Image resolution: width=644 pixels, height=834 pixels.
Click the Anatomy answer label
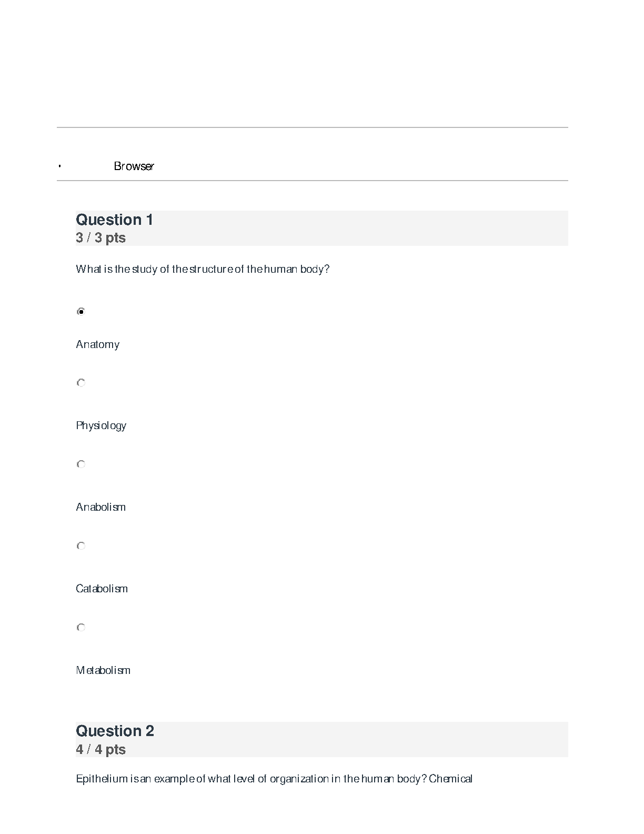pos(98,344)
